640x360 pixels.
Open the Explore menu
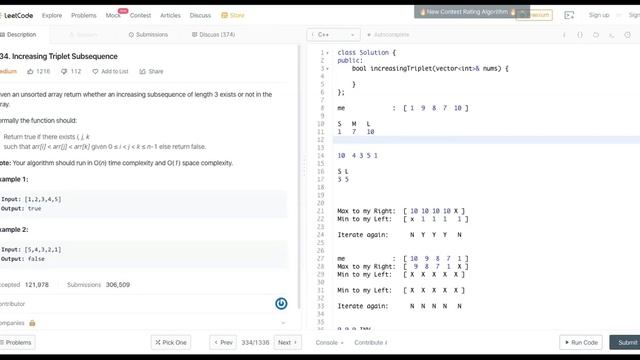pos(52,15)
